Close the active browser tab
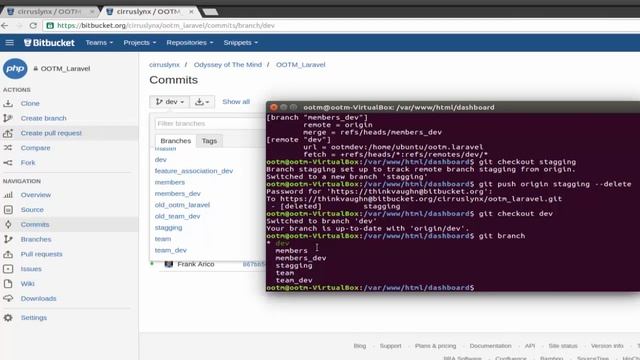This screenshot has height=360, width=640. pos(191,11)
